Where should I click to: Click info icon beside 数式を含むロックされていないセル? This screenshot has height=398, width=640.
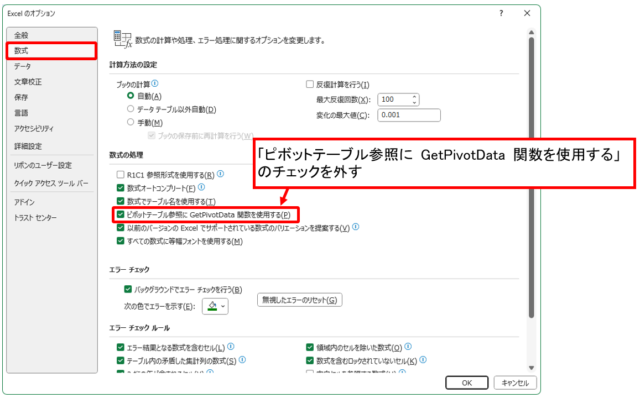(x=423, y=360)
